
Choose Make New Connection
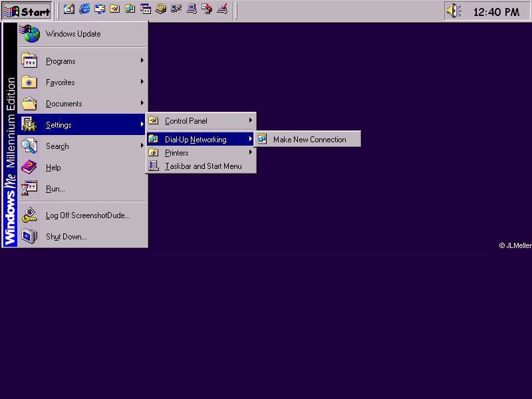coord(307,139)
